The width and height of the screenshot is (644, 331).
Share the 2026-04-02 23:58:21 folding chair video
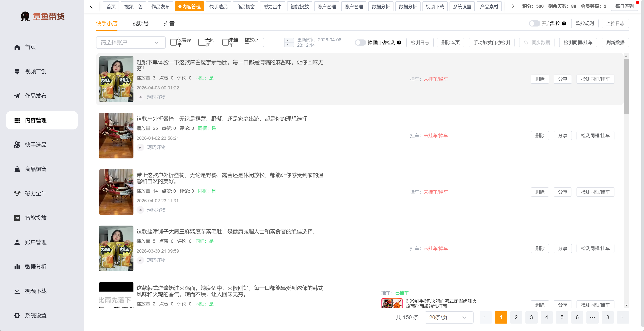point(563,136)
